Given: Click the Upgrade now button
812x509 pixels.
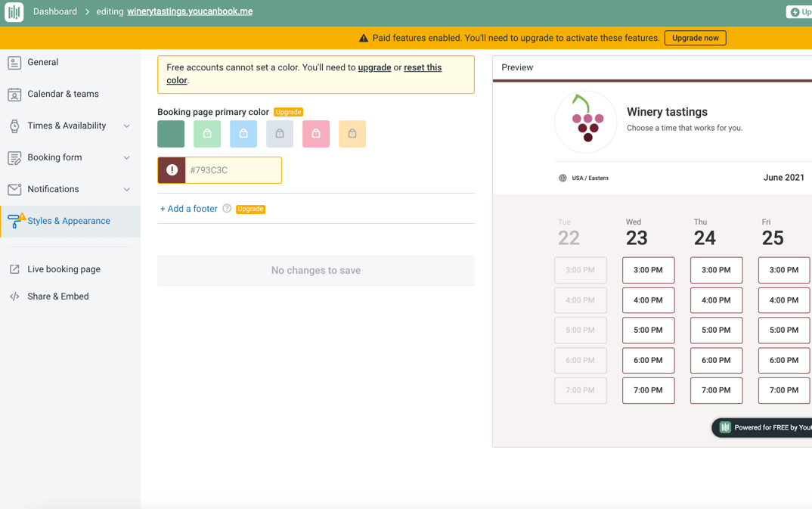Looking at the screenshot, I should pos(695,38).
